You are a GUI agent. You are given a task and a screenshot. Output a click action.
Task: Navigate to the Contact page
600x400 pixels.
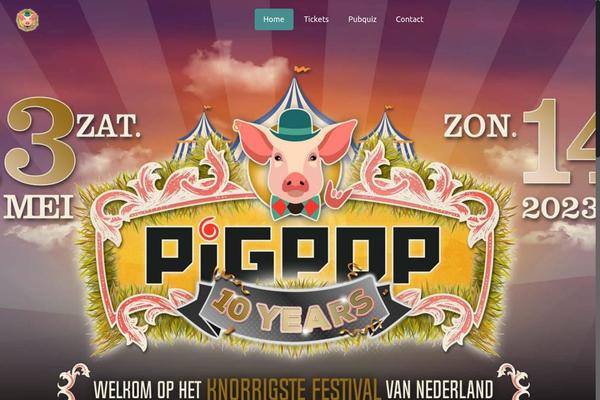[x=409, y=19]
